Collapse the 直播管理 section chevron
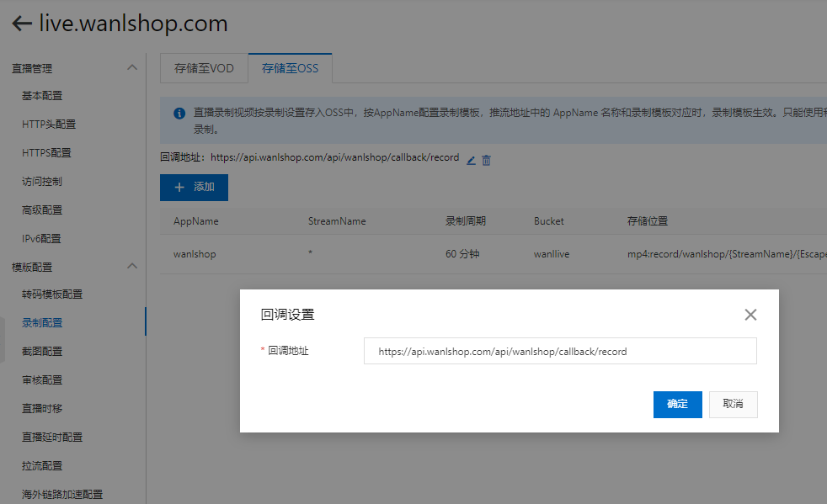The width and height of the screenshot is (827, 504). pos(132,67)
